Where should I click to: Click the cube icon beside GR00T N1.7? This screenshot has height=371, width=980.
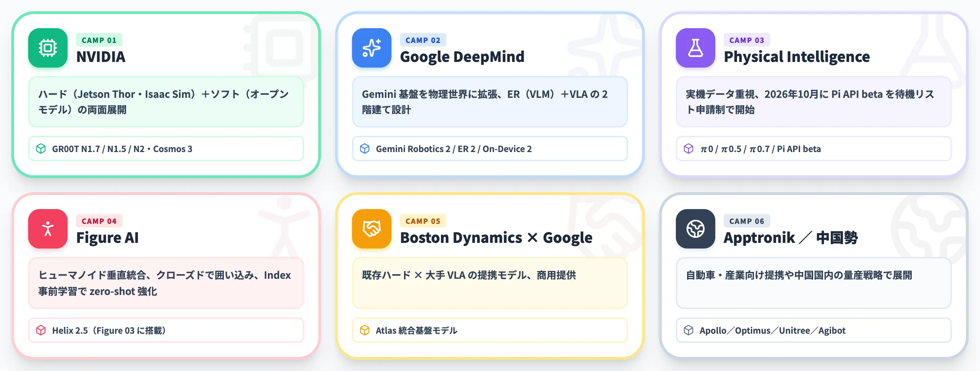point(41,149)
